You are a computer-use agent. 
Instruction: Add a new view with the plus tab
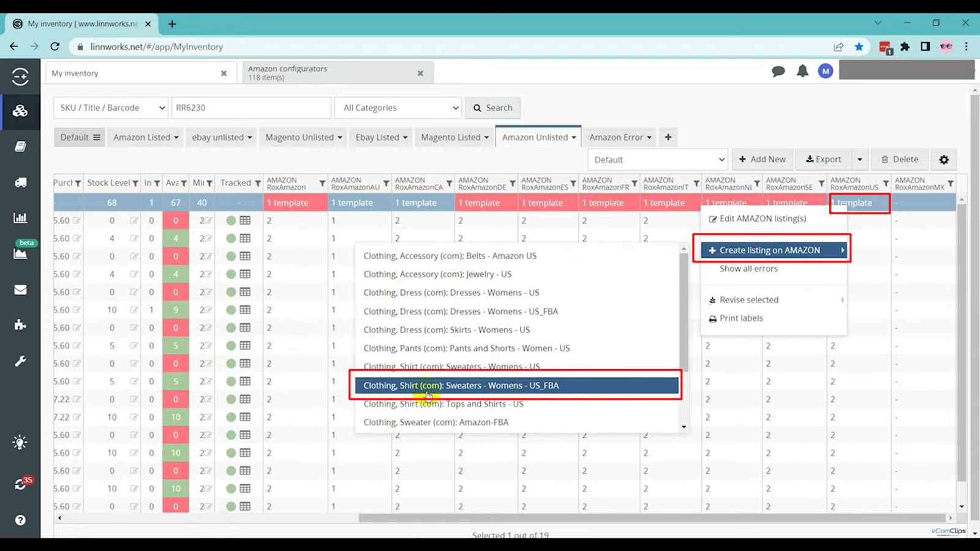[668, 137]
